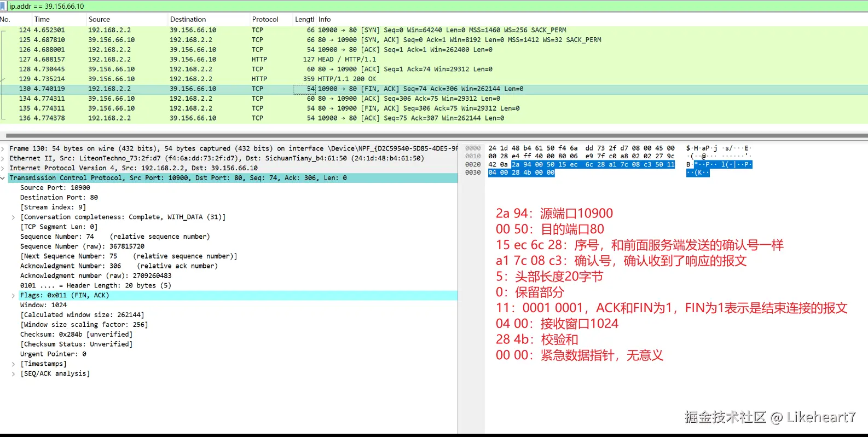The height and width of the screenshot is (437, 868).
Task: Select the Header Length: 20 bytes field
Action: (x=96, y=286)
